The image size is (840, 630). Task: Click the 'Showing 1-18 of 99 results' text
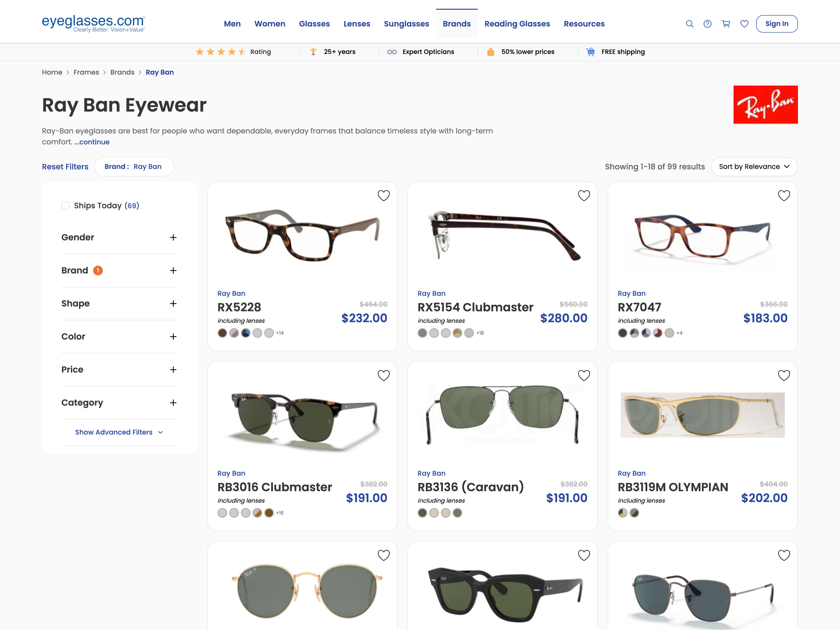[x=655, y=167]
